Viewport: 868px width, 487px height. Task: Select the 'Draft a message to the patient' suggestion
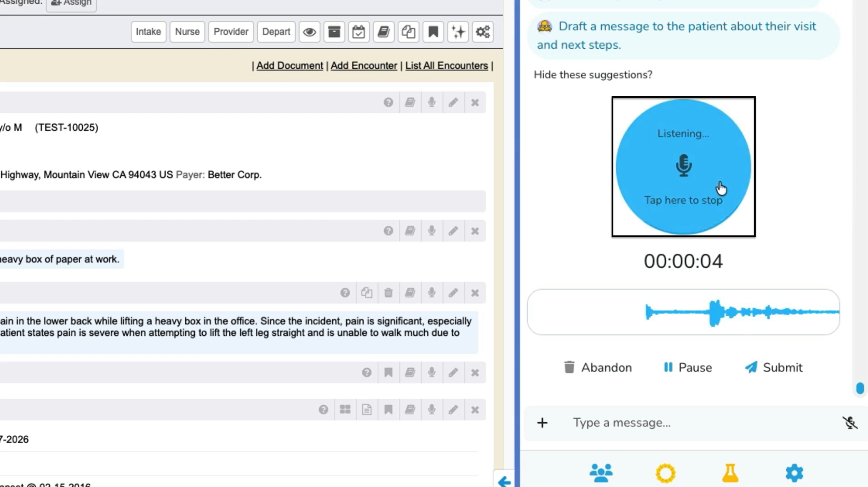pyautogui.click(x=683, y=36)
